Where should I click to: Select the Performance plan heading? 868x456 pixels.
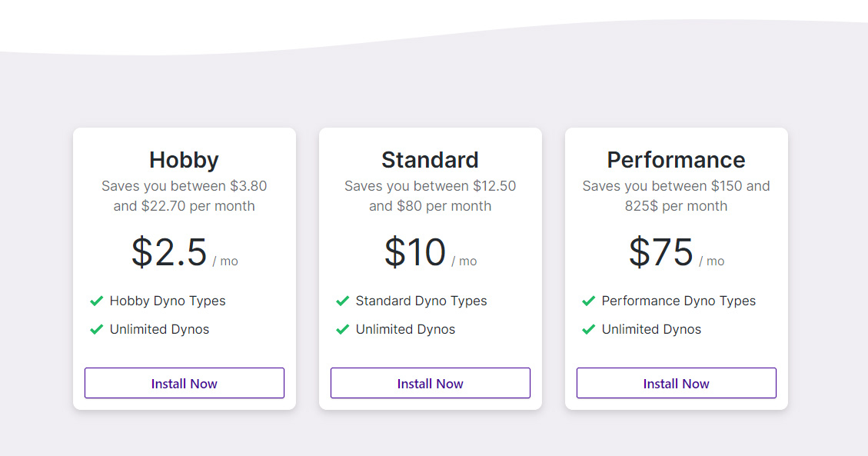click(x=676, y=160)
